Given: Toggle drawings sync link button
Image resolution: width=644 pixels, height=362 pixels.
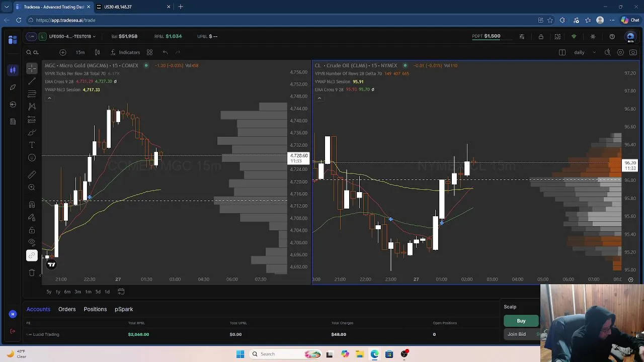Looking at the screenshot, I should tap(32, 255).
